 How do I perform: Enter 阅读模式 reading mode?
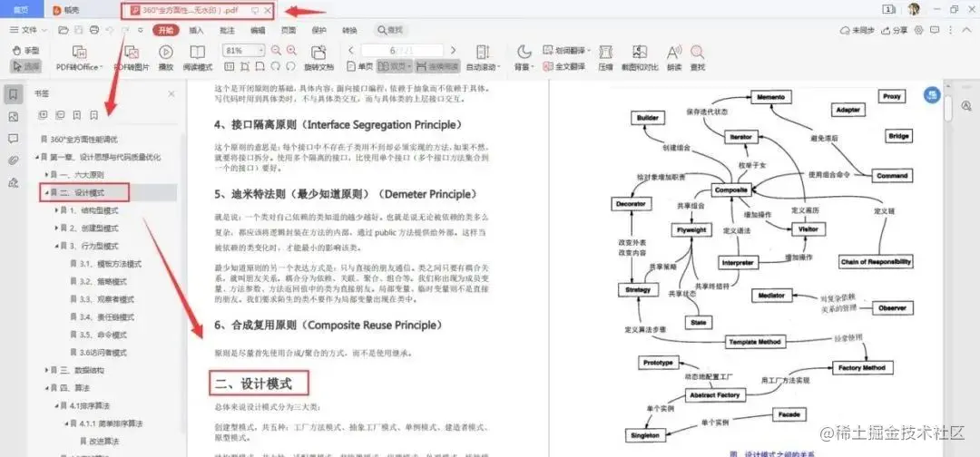pos(198,58)
